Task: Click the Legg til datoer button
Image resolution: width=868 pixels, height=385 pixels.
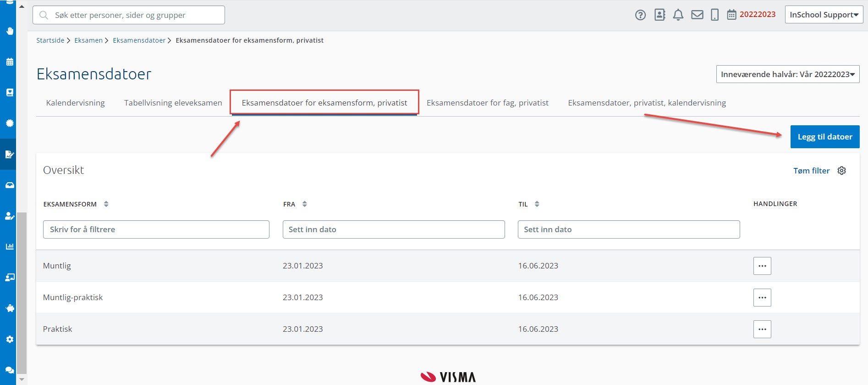Action: coord(824,137)
